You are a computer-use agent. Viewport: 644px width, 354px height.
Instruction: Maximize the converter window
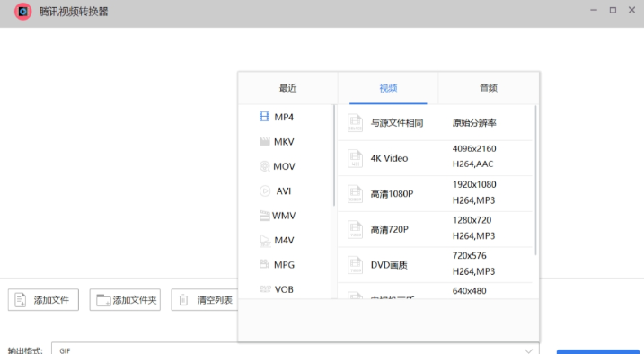click(x=613, y=10)
